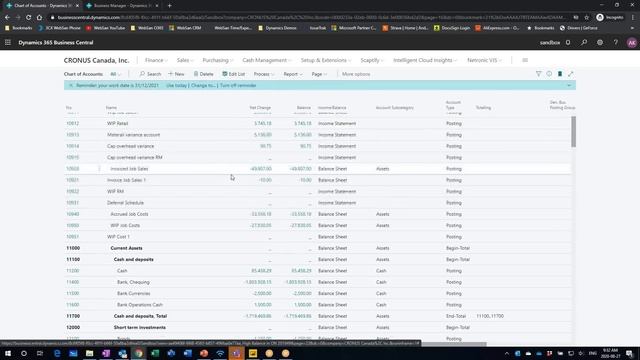Select the Short term investments row name

[x=140, y=327]
